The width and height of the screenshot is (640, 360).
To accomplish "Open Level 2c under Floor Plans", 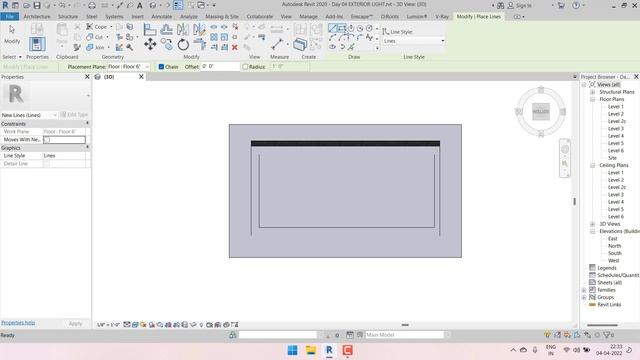I will pyautogui.click(x=616, y=121).
